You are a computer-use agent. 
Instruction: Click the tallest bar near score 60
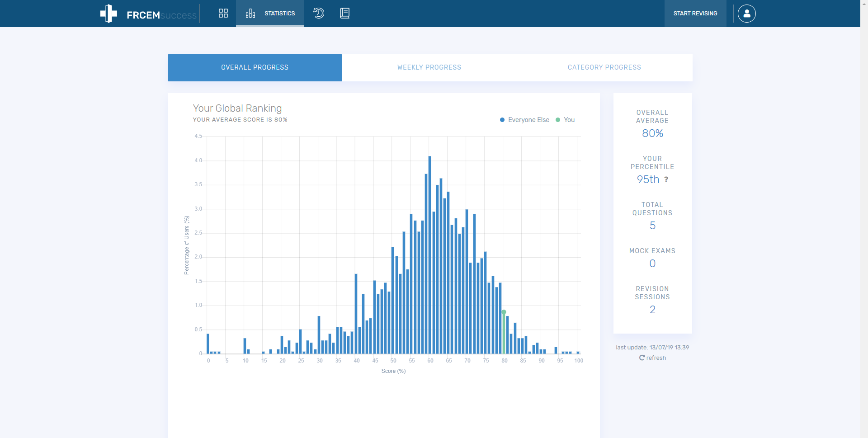429,255
